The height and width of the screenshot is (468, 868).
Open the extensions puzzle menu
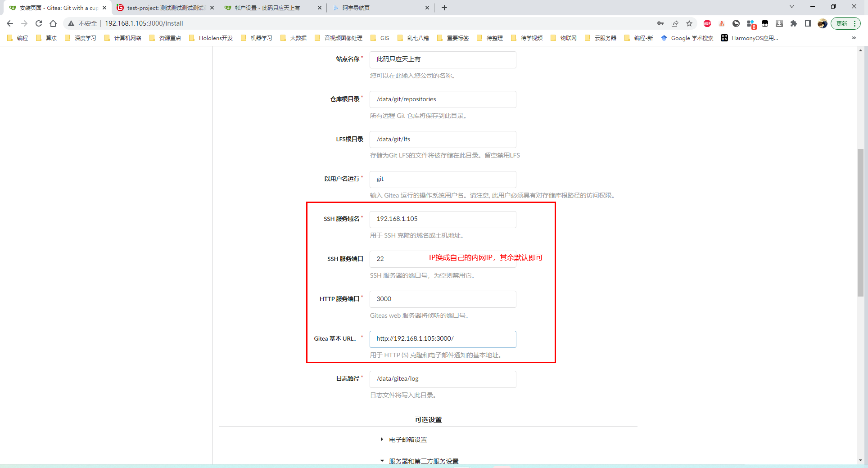[x=794, y=23]
